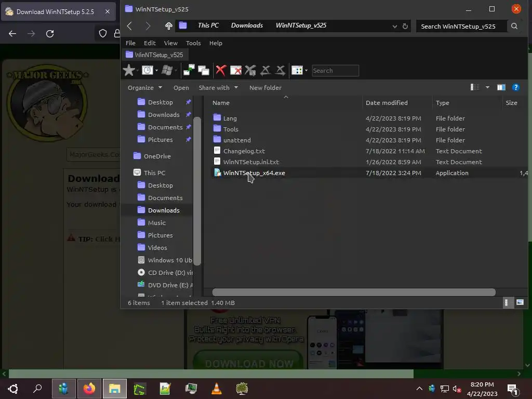Image resolution: width=532 pixels, height=399 pixels.
Task: Select the Lang folder
Action: [230, 118]
